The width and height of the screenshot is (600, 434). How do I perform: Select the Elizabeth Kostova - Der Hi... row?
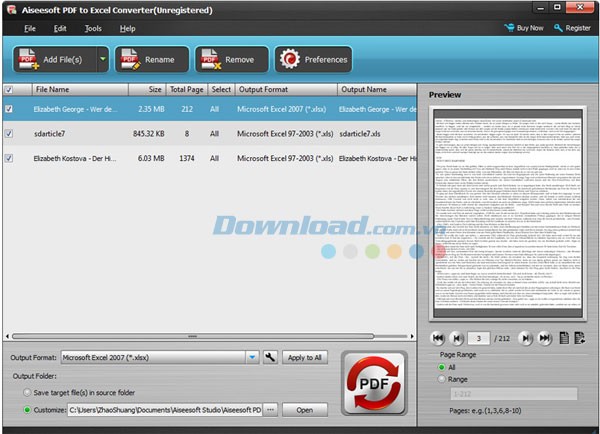click(210, 158)
